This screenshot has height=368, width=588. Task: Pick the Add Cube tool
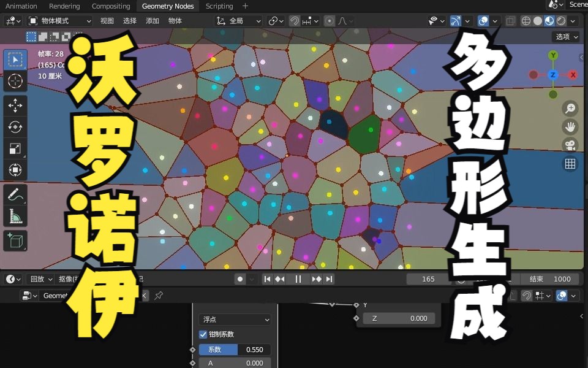[x=15, y=240]
